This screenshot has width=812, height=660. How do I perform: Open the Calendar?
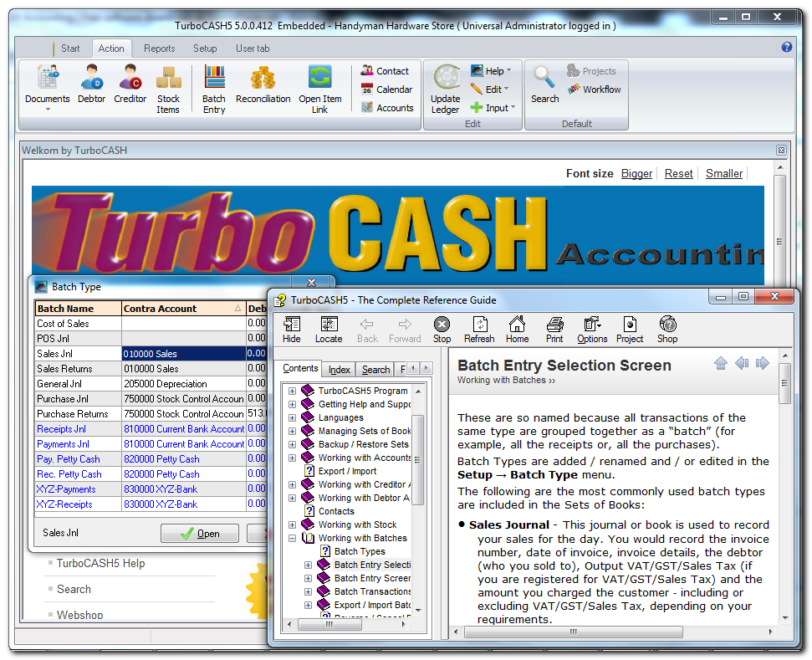tap(387, 90)
